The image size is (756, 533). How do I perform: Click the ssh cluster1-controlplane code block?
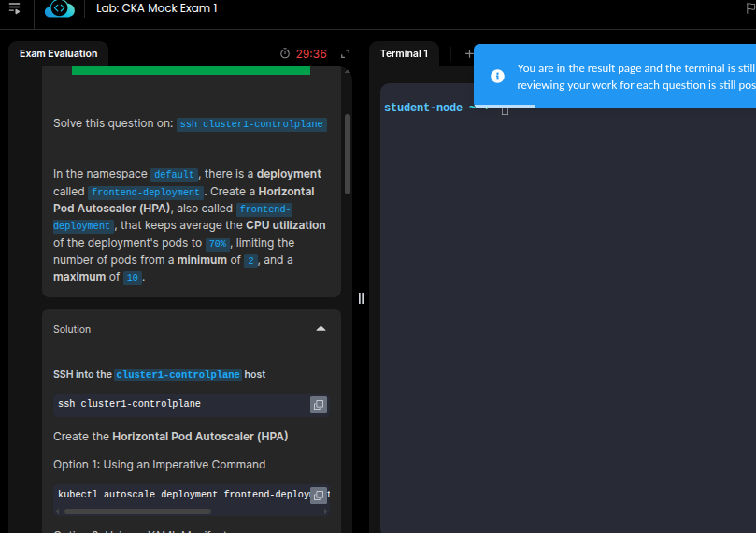pos(191,404)
